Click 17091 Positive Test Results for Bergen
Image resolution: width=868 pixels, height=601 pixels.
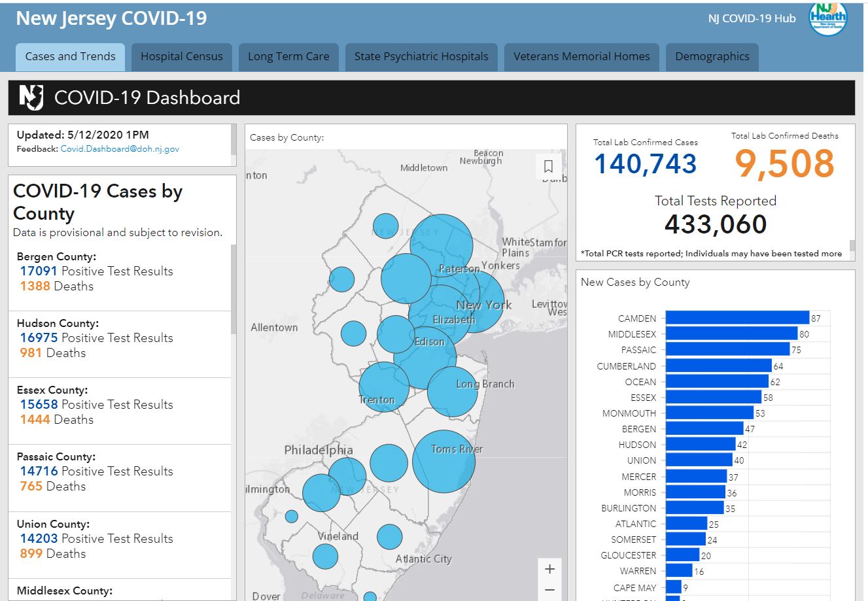tap(97, 271)
